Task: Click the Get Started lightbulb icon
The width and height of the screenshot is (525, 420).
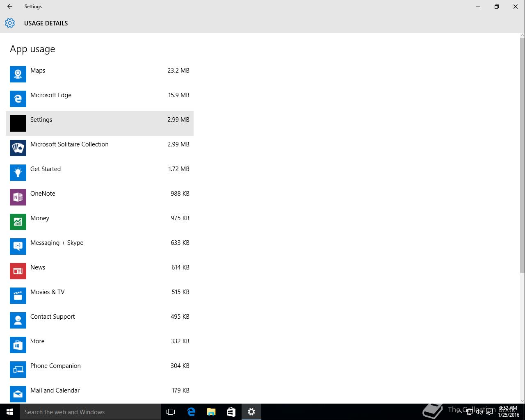Action: tap(18, 173)
